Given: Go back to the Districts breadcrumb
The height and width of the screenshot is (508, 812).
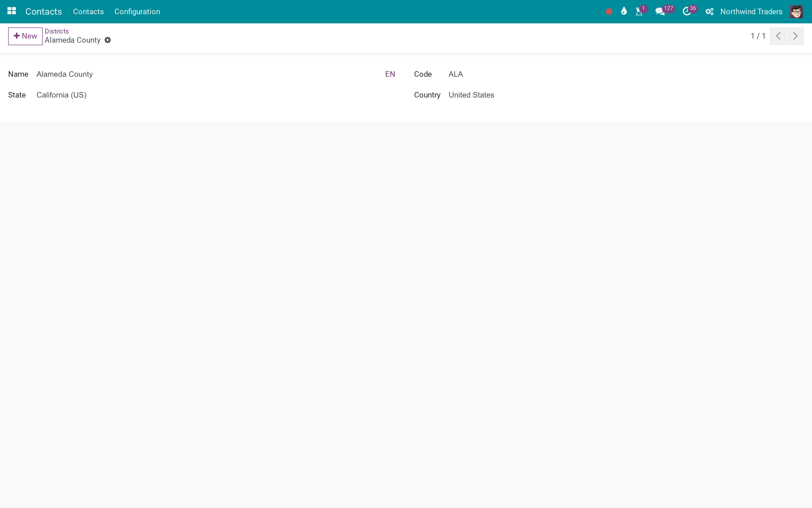Looking at the screenshot, I should point(57,31).
